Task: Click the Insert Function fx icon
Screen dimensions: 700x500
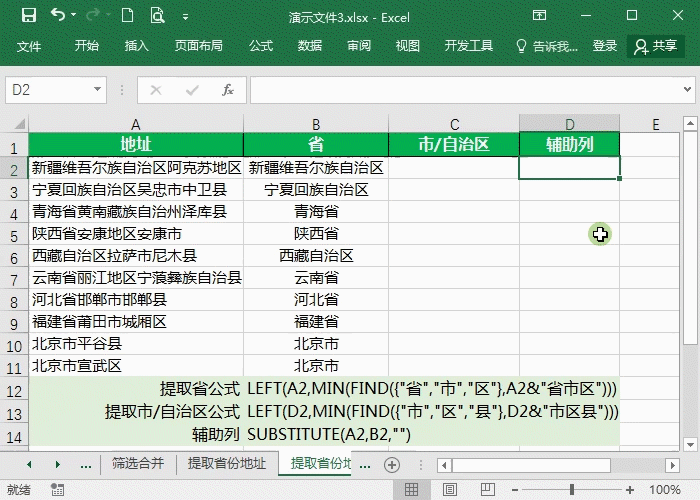Action: 228,90
